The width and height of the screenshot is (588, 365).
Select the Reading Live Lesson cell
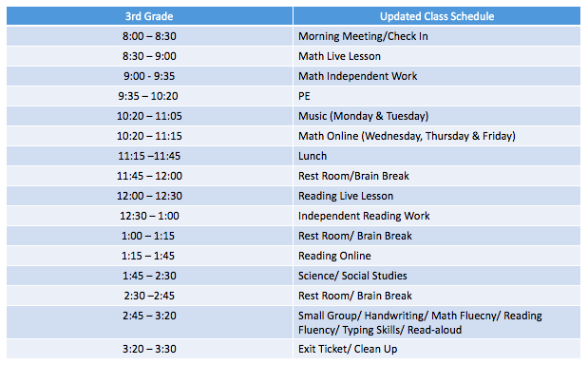437,196
